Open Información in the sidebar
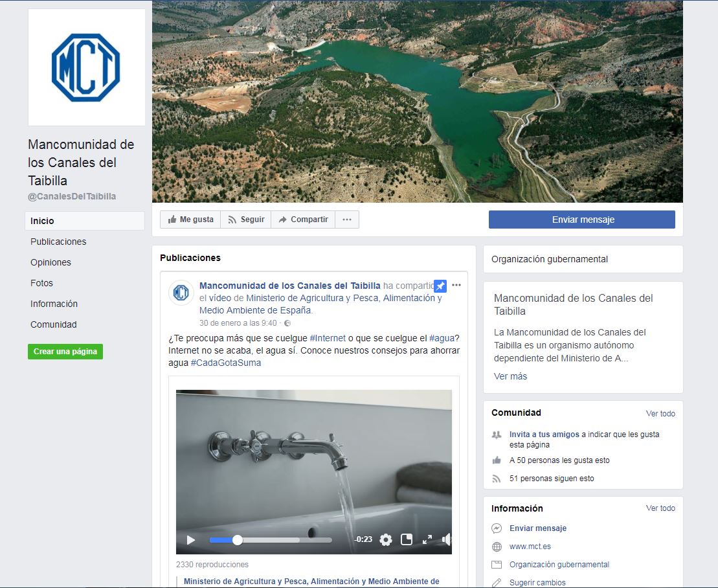 tap(54, 304)
